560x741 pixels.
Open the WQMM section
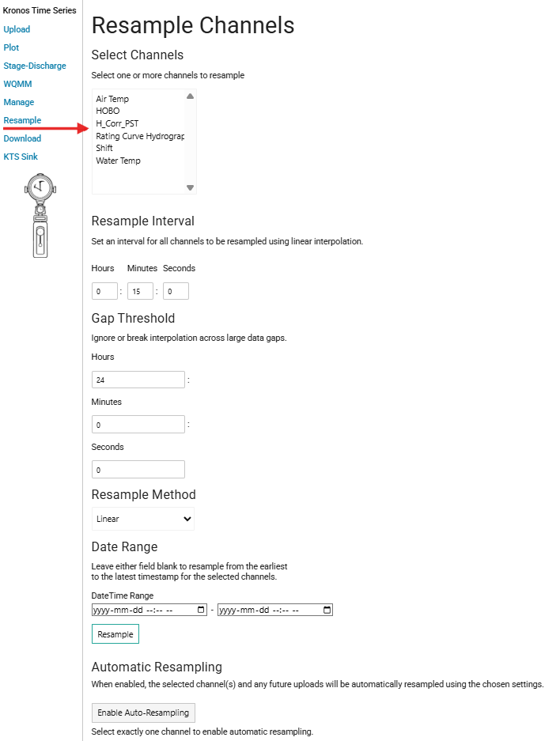pos(17,84)
